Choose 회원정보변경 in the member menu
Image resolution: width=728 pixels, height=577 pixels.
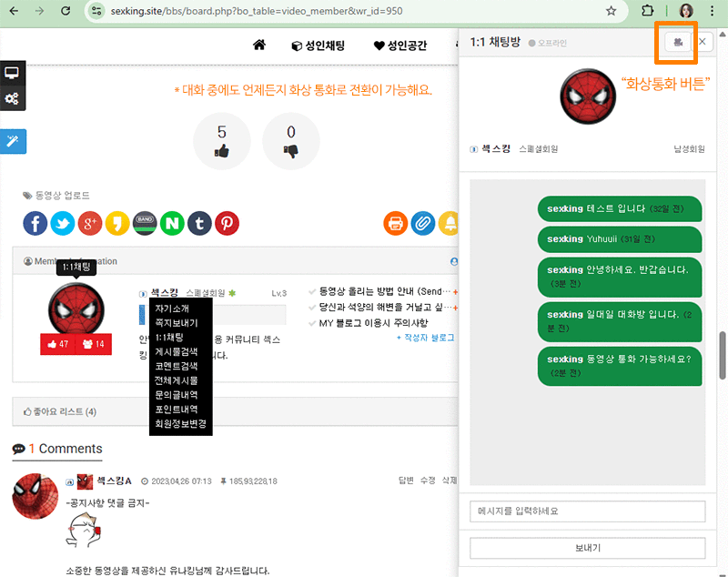[180, 424]
